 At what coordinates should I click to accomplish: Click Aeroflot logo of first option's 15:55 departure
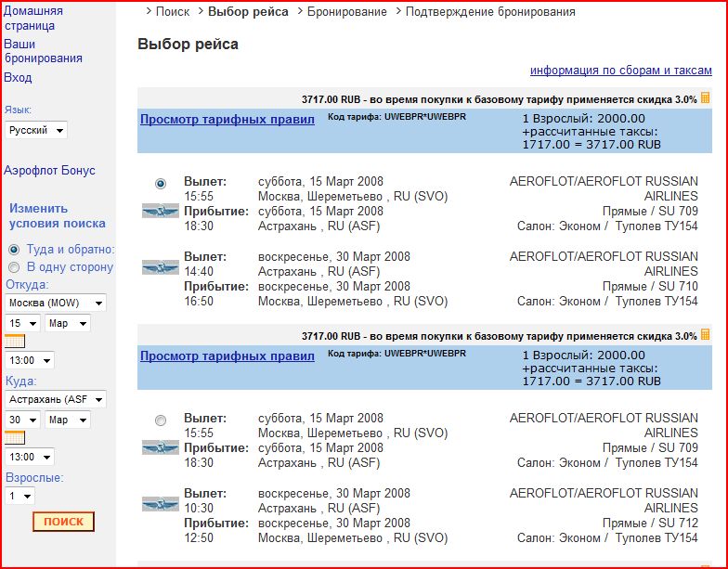[160, 211]
